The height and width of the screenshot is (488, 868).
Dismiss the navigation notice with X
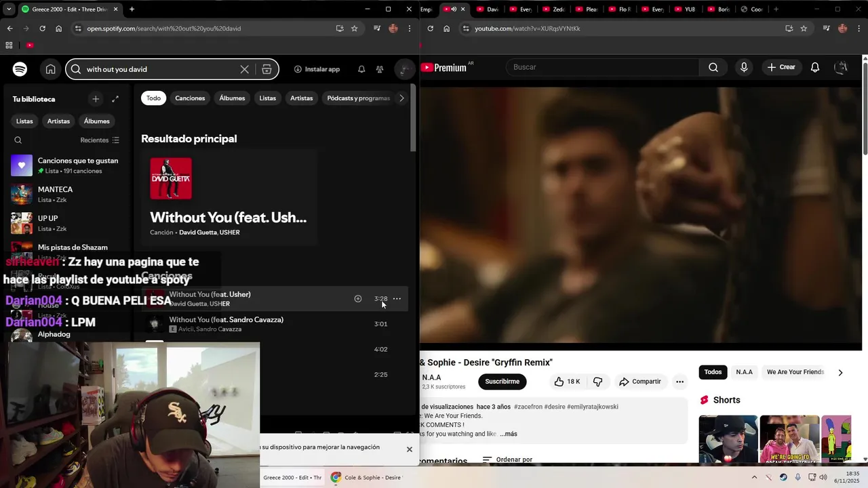[409, 449]
